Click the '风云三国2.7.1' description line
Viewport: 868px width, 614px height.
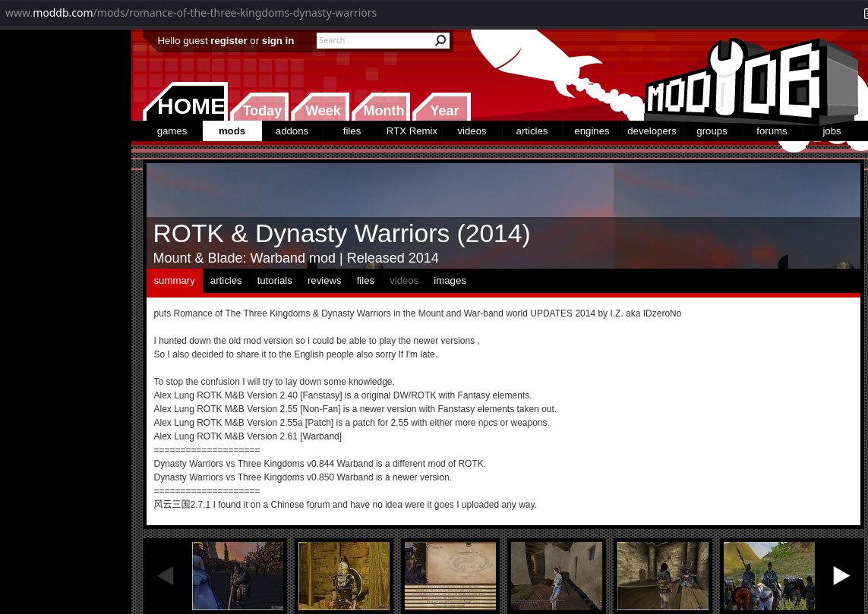coord(345,505)
